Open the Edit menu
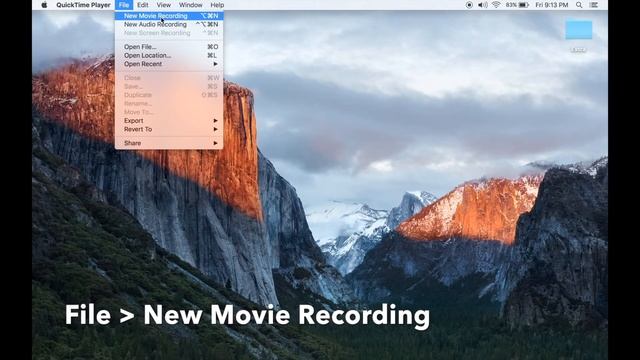 coord(142,5)
